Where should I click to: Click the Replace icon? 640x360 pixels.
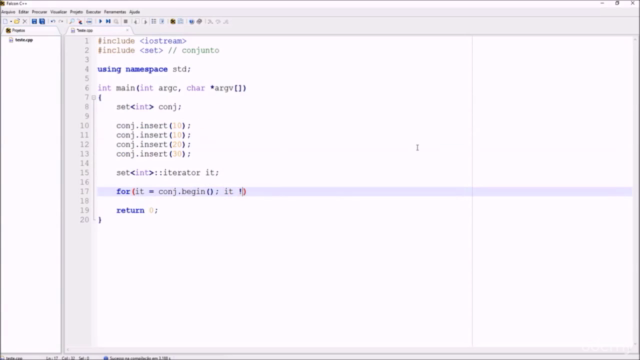pos(80,21)
